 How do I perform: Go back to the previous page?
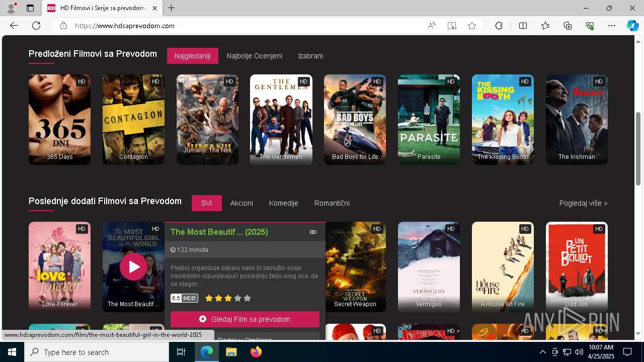[14, 26]
